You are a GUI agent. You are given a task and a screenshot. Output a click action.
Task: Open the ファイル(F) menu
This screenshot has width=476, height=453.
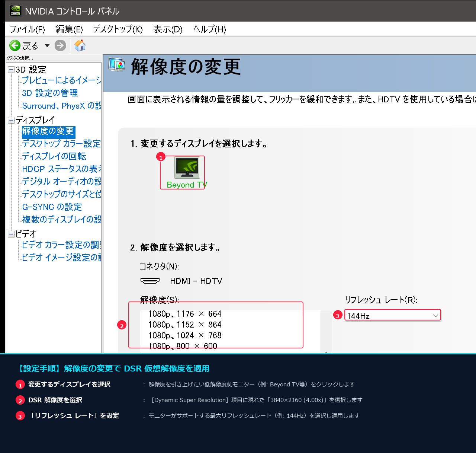pyautogui.click(x=27, y=29)
